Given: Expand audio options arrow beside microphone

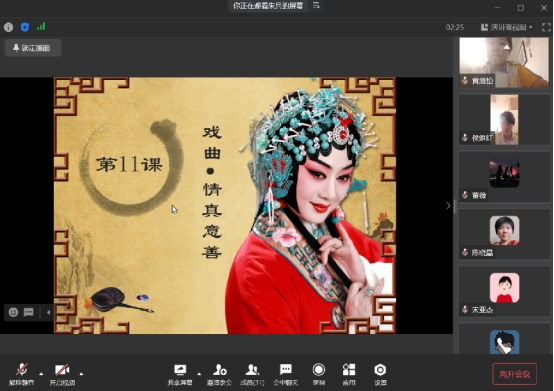Looking at the screenshot, I should [41, 374].
